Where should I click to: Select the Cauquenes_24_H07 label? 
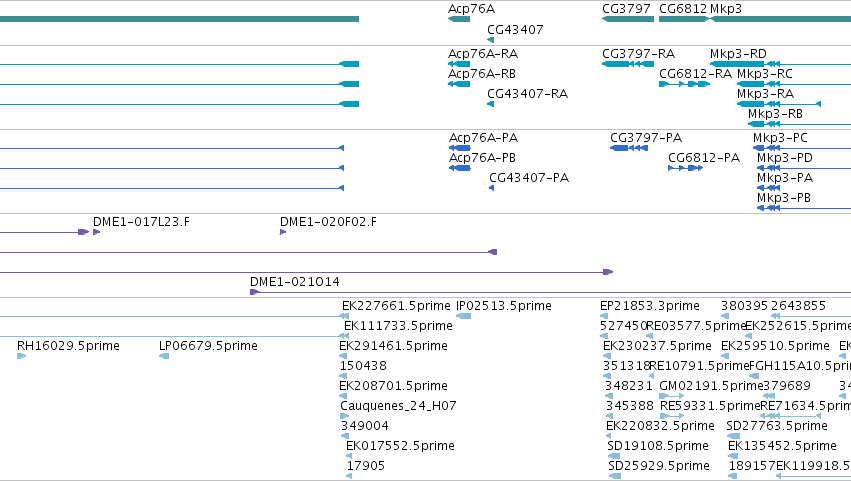click(398, 406)
